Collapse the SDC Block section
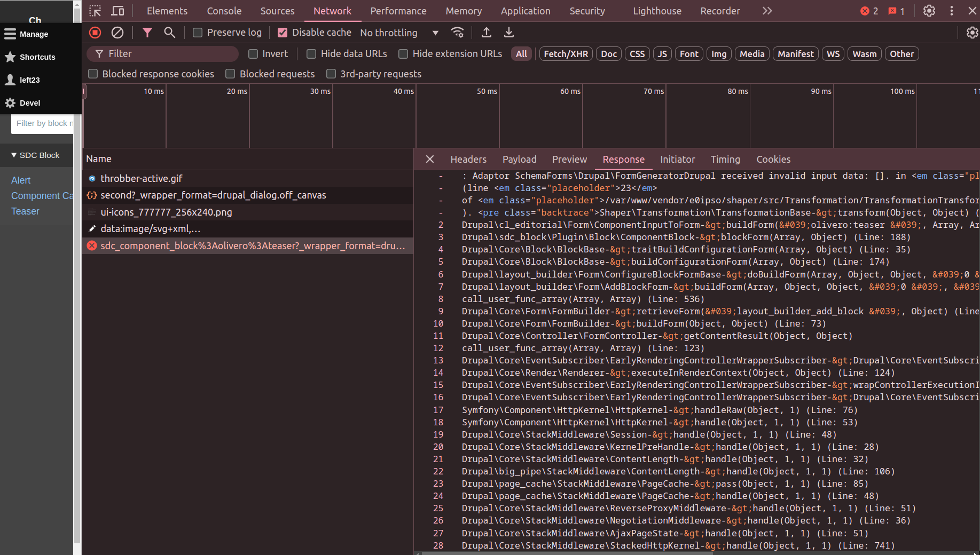980x555 pixels. pos(14,155)
